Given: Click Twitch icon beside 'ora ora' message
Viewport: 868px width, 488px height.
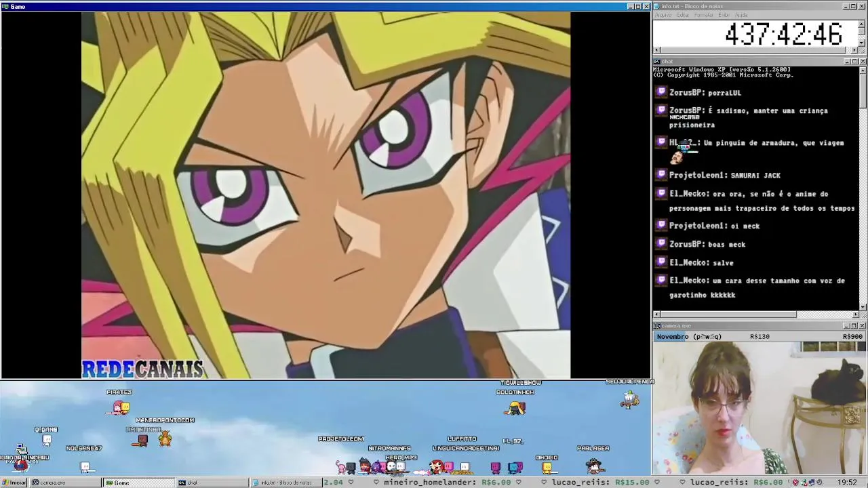Looking at the screenshot, I should click(662, 193).
